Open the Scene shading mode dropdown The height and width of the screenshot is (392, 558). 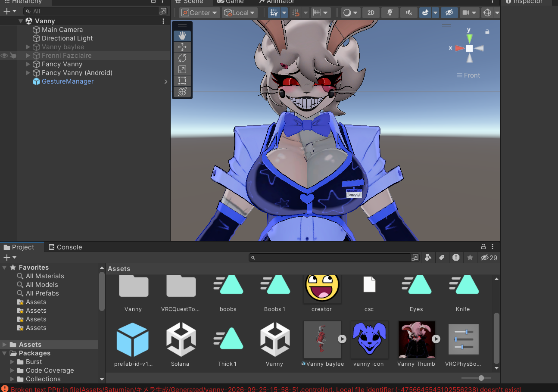tap(350, 13)
